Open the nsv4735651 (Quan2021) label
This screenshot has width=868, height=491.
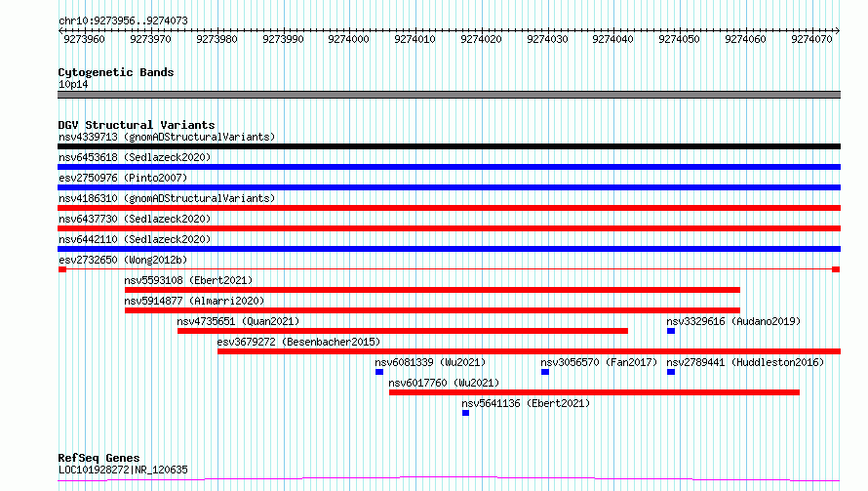pos(238,321)
